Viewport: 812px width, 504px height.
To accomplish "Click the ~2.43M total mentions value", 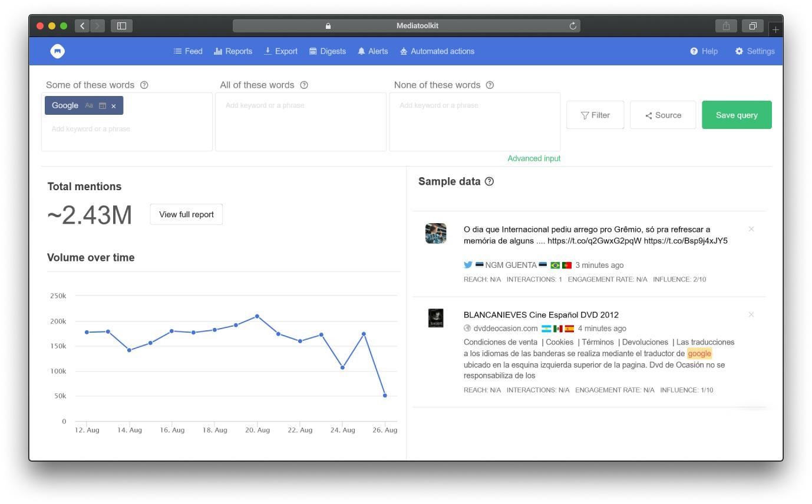I will pos(90,215).
